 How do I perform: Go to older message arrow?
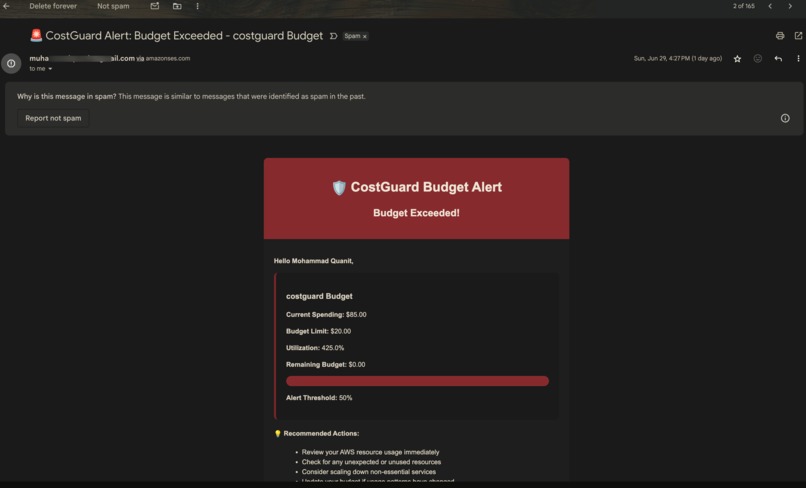(790, 6)
